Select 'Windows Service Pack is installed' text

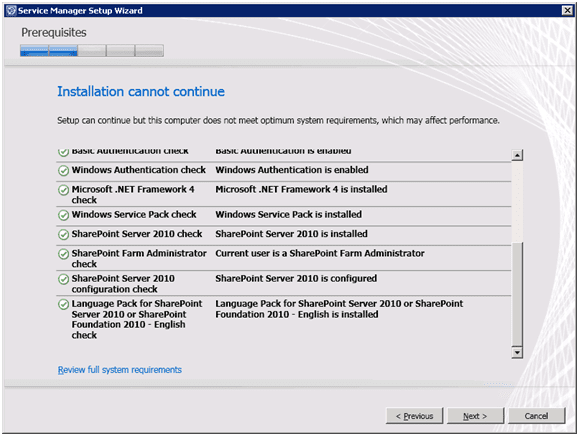pyautogui.click(x=288, y=214)
